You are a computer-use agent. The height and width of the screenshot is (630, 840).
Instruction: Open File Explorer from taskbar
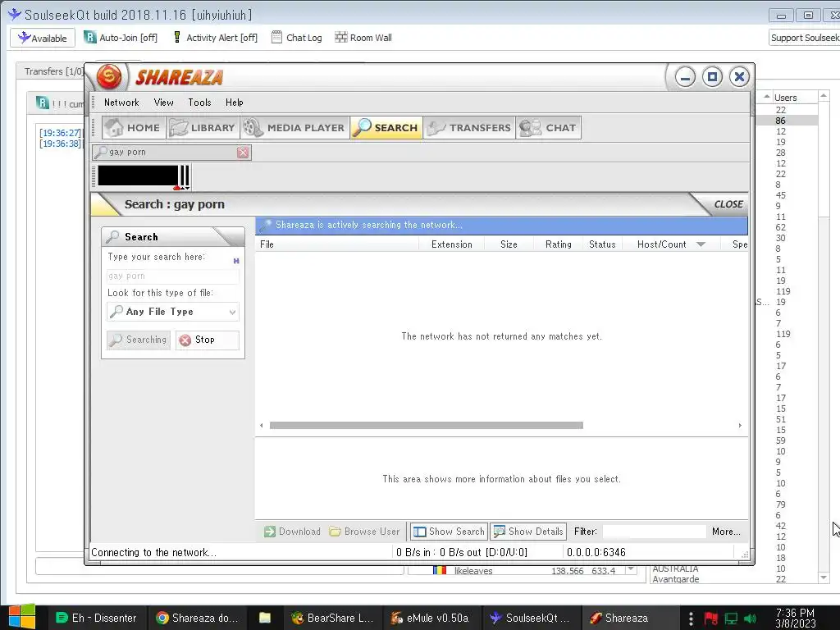pyautogui.click(x=265, y=618)
